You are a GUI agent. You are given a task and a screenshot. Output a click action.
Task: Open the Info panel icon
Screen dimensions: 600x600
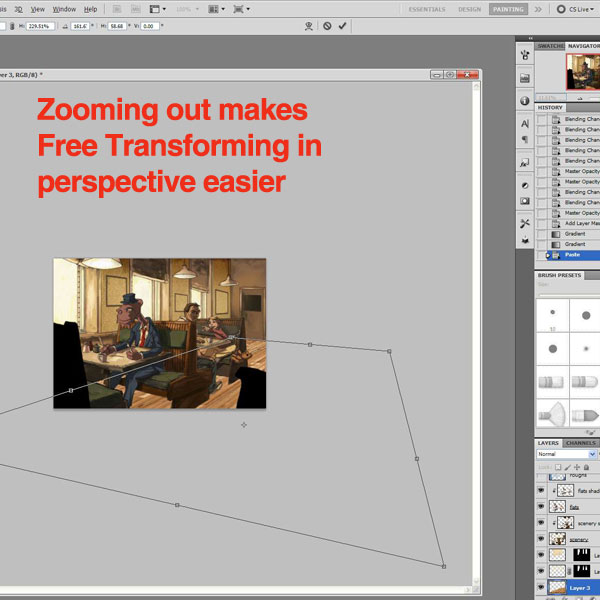coord(525,101)
